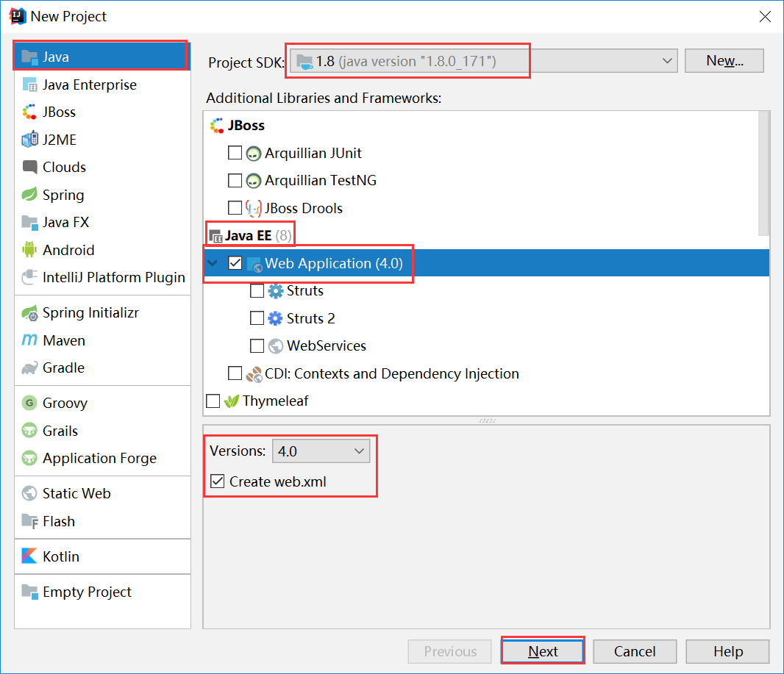Select Java Enterprise project type label

90,85
